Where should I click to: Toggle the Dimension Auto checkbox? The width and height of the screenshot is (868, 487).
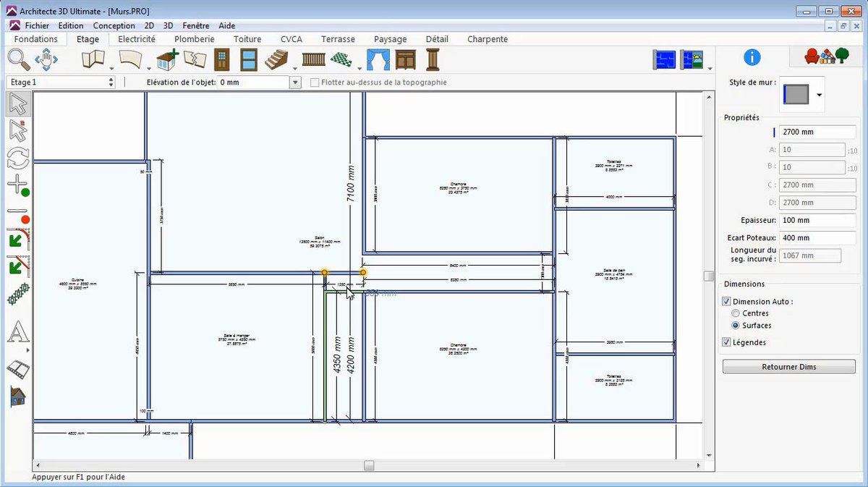(726, 301)
